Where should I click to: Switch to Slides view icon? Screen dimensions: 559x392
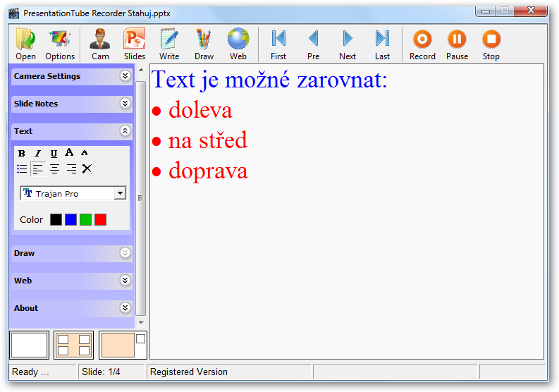135,44
